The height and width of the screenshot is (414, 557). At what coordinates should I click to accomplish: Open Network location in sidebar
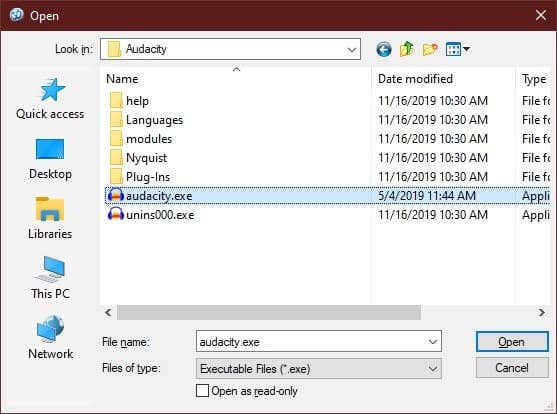(50, 338)
